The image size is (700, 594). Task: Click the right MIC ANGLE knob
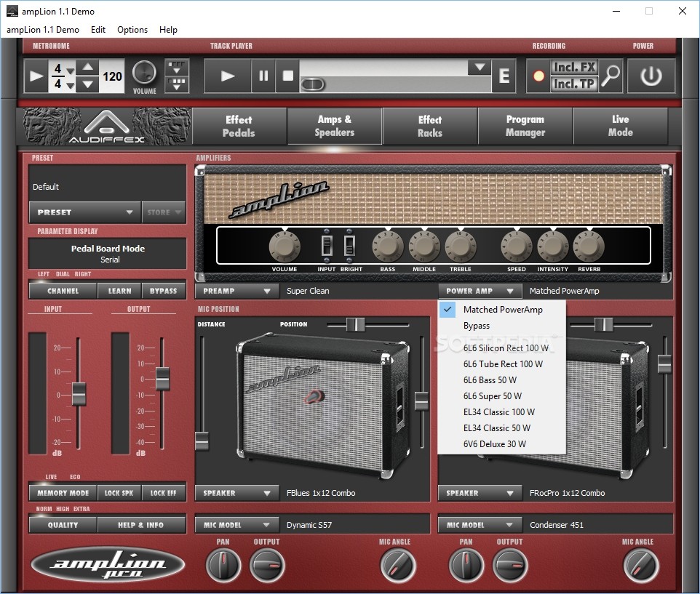[x=641, y=565]
